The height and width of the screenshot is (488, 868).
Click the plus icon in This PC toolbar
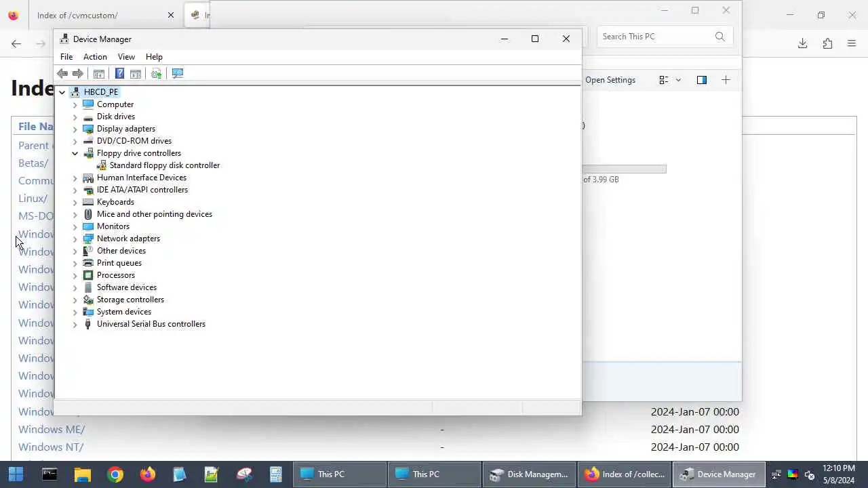[x=726, y=80]
